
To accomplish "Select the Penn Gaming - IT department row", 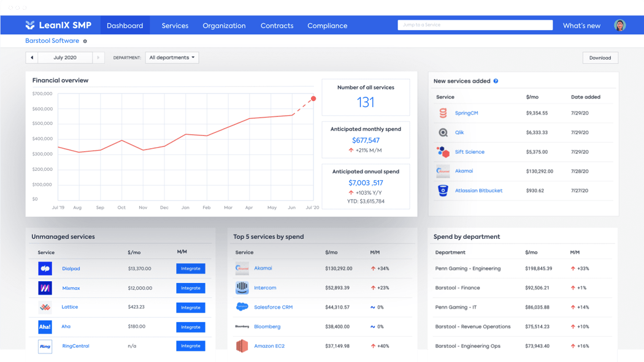I will pyautogui.click(x=523, y=307).
